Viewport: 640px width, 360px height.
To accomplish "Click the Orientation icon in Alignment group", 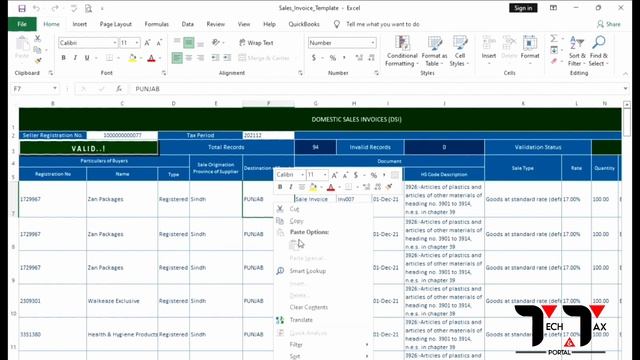I will 216,42.
